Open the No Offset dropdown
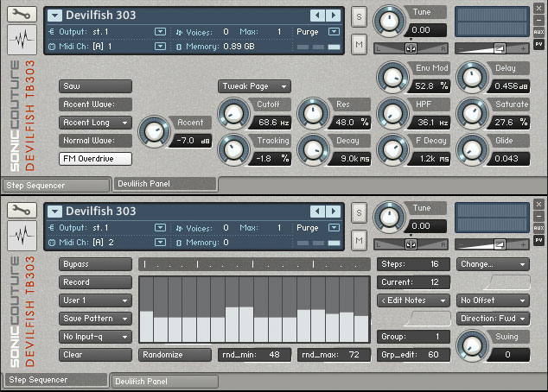Image resolution: width=548 pixels, height=392 pixels. click(x=493, y=300)
